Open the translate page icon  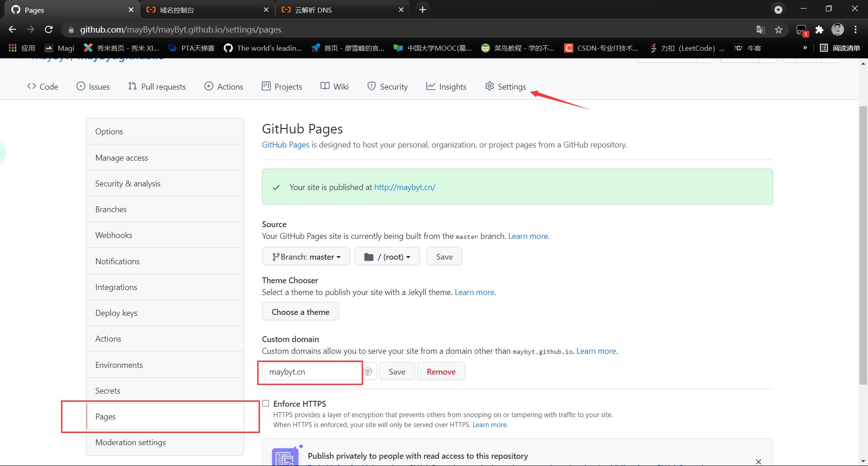click(x=760, y=29)
